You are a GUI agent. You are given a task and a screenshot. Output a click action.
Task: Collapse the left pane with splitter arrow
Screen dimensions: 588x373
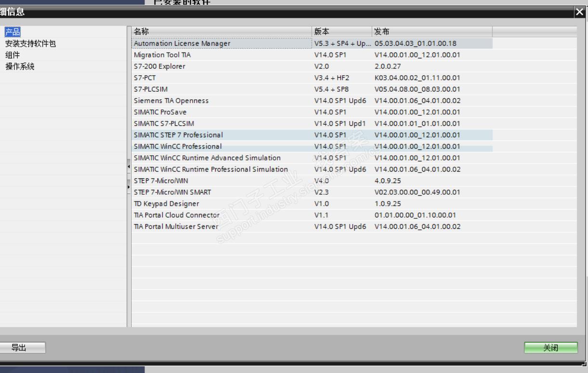tap(129, 166)
